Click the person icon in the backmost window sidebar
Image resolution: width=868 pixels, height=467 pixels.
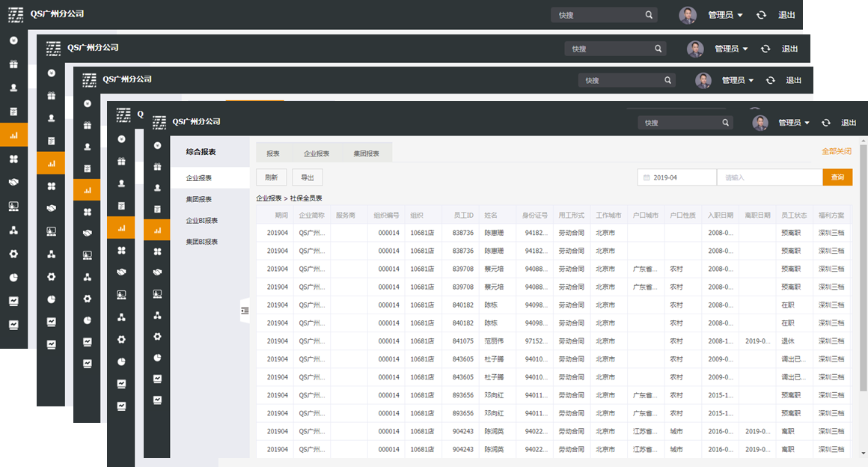click(13, 88)
